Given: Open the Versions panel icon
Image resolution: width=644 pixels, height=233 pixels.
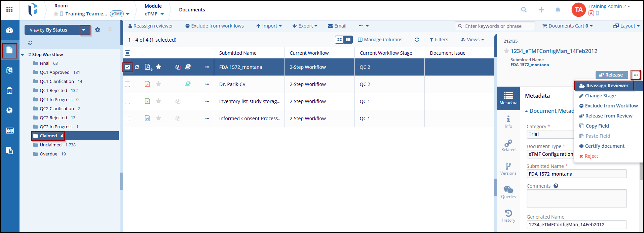Looking at the screenshot, I should click(508, 168).
